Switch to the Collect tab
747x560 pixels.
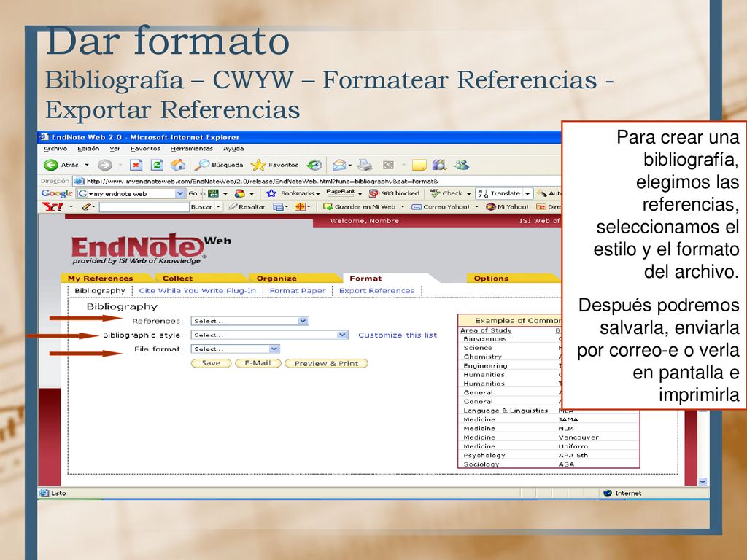177,278
